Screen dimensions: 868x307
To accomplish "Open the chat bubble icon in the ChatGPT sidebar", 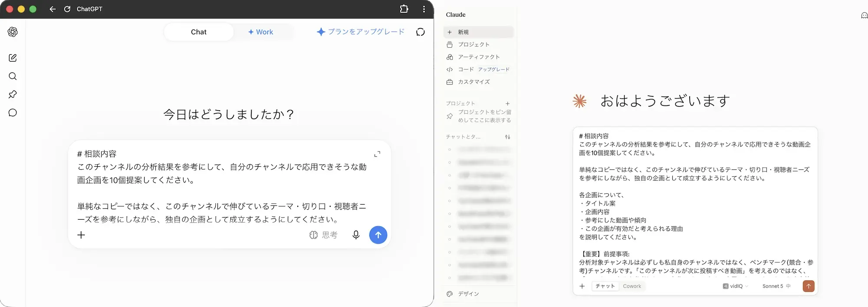I will point(13,112).
